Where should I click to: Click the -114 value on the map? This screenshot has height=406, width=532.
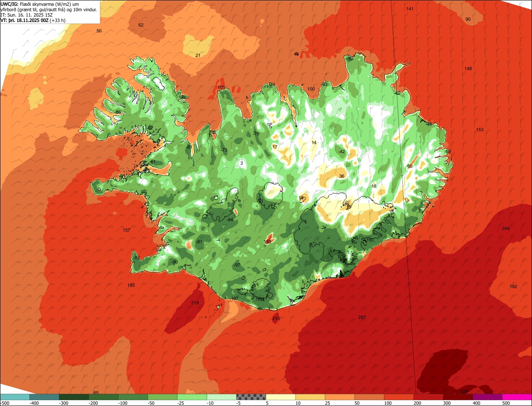(x=260, y=299)
